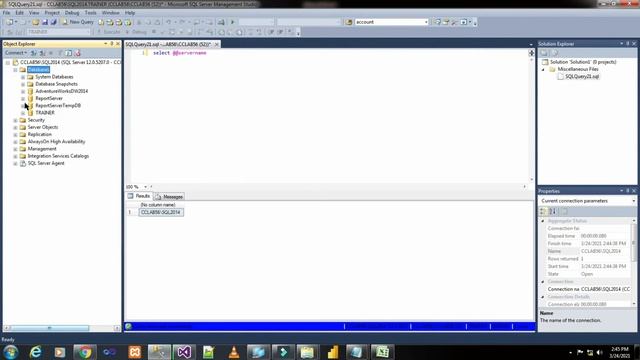Open the Edit menu
Screen dimensions: 640x360
pos(19,13)
